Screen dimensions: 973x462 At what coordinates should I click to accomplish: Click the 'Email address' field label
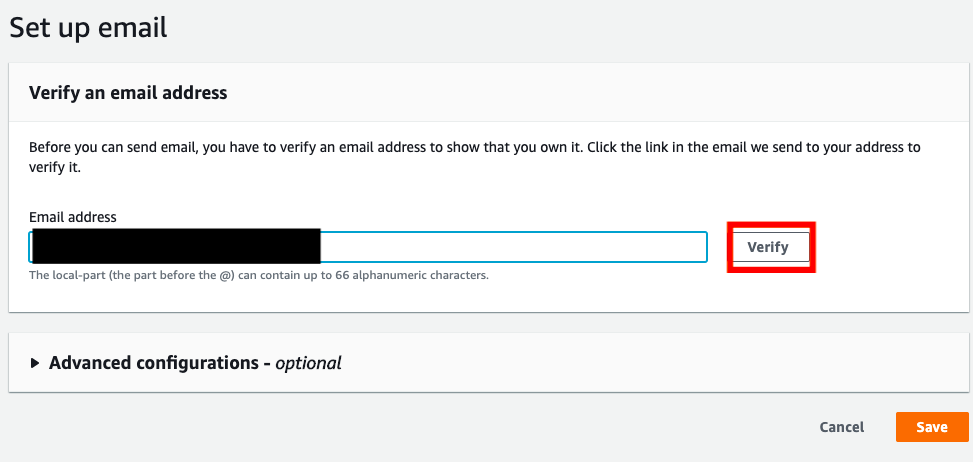[x=73, y=217]
